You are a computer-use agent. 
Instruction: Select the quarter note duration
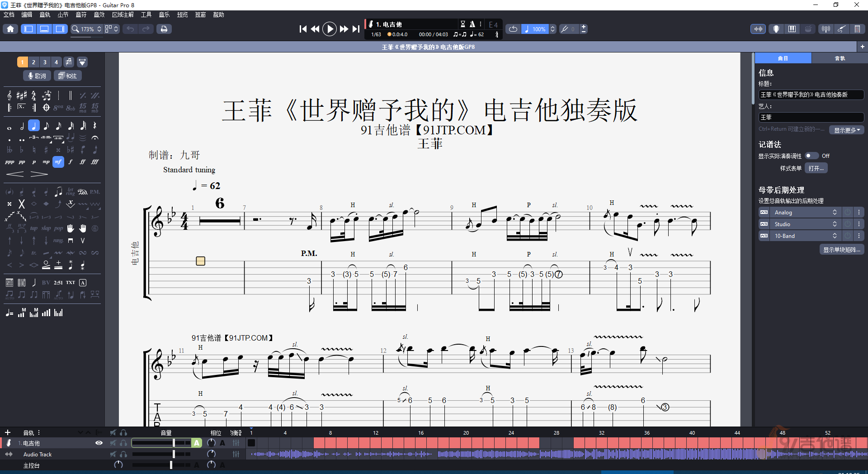34,126
